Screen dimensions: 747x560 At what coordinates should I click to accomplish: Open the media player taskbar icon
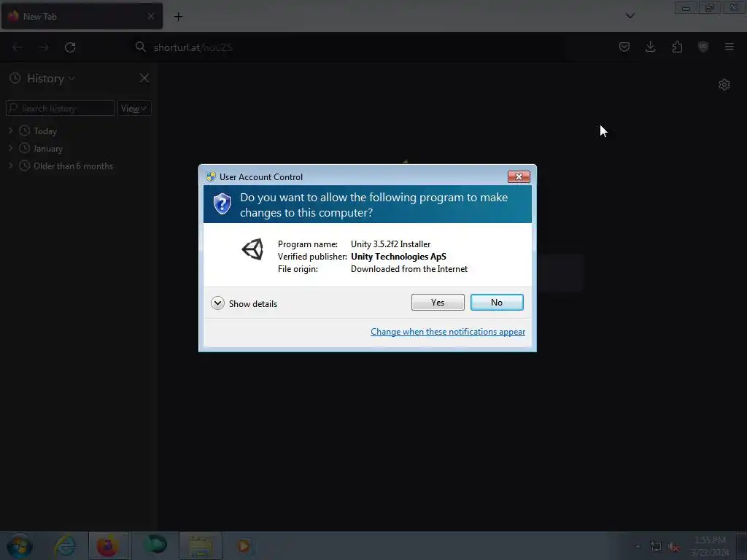(244, 545)
